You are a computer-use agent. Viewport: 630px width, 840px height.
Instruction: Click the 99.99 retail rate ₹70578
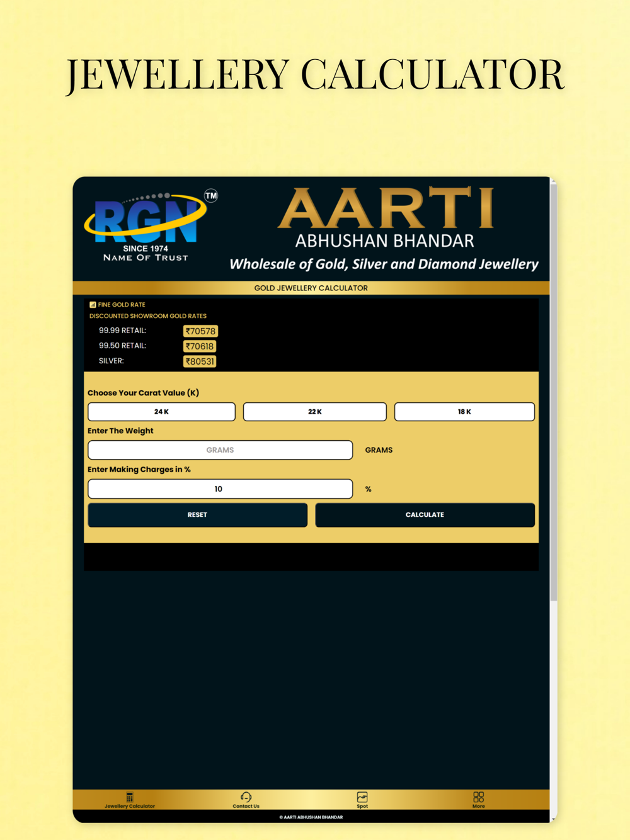point(200,331)
